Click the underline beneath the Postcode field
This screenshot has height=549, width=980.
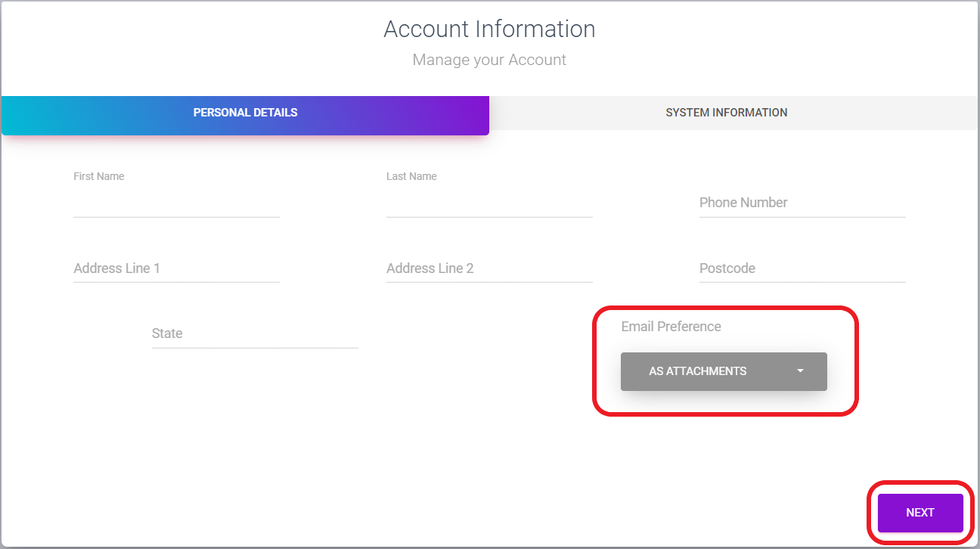(x=802, y=282)
